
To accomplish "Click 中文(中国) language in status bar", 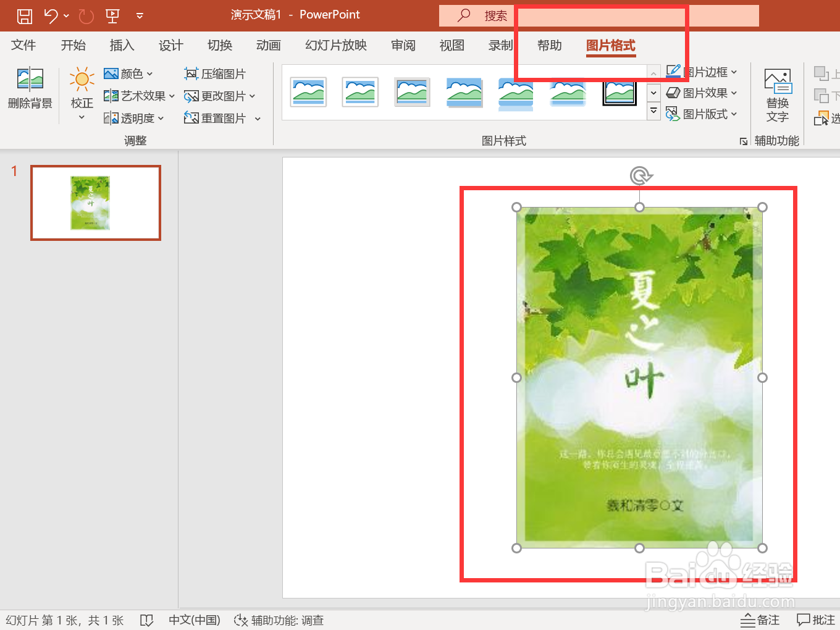I will pyautogui.click(x=195, y=620).
